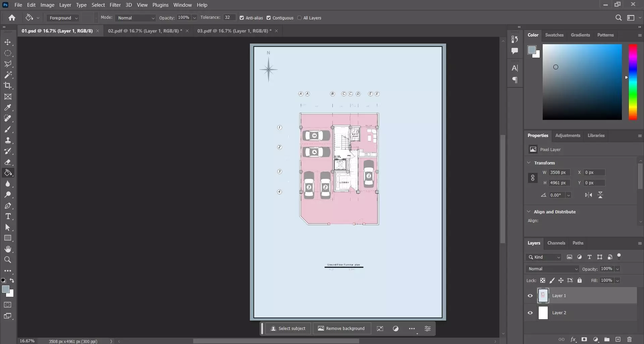Open the options bar Opacity dropdown arrow
644x344 pixels.
[x=195, y=18]
